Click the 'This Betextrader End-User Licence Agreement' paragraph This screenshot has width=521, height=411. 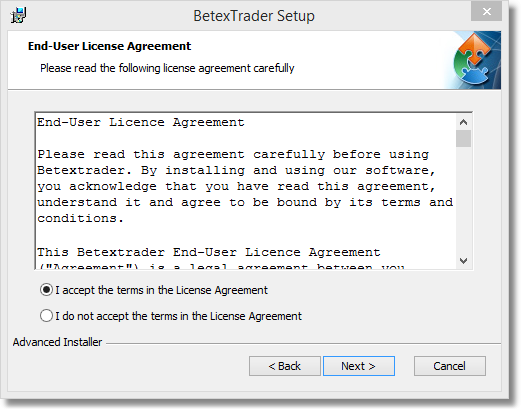coord(208,252)
